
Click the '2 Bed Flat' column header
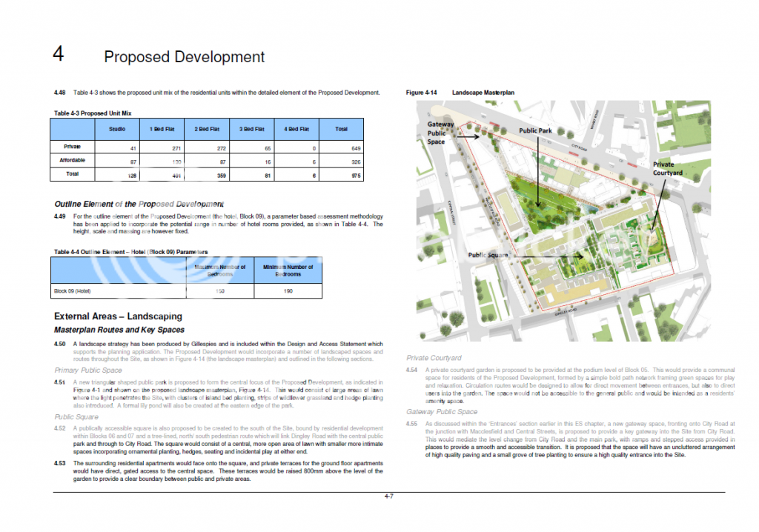[x=207, y=129]
